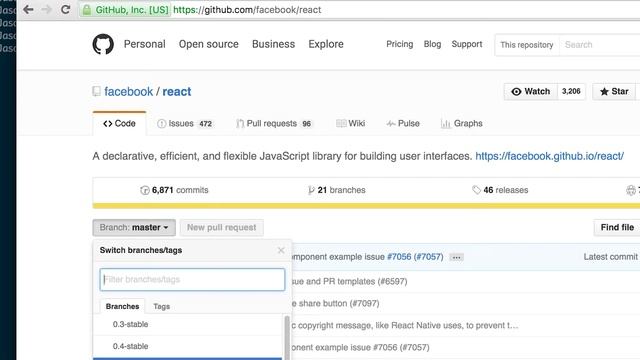640x360 pixels.
Task: Click the branch list scrollbar
Action: (287, 337)
